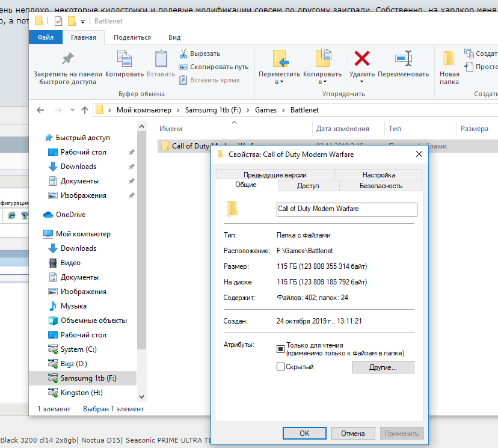Go up one folder level arrow

click(84, 110)
